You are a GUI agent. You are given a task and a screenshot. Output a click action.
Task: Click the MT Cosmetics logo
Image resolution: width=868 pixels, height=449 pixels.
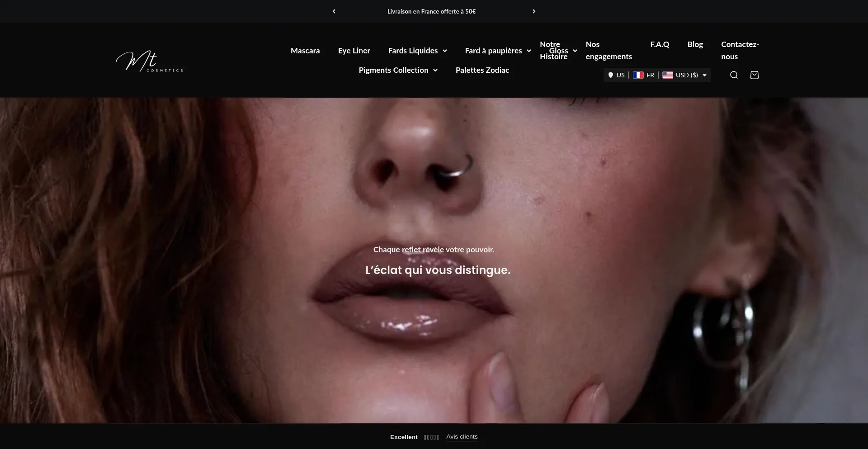(x=150, y=61)
